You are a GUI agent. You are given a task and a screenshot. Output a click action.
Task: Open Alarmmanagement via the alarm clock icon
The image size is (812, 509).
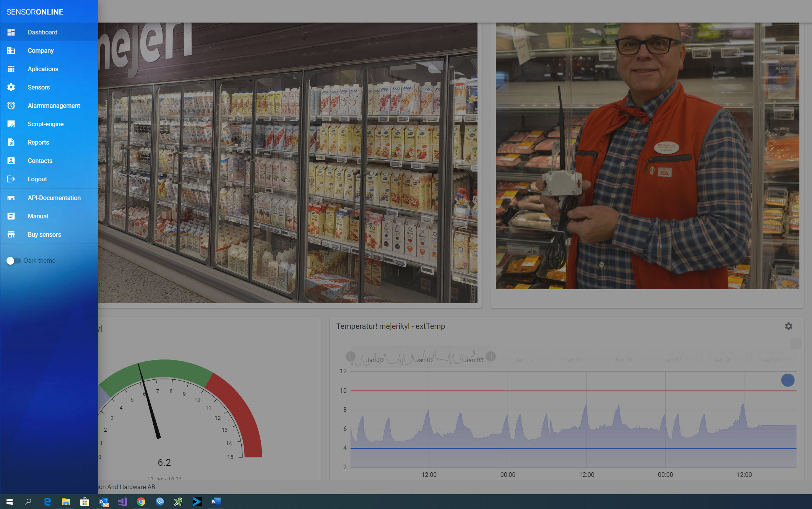pos(11,106)
